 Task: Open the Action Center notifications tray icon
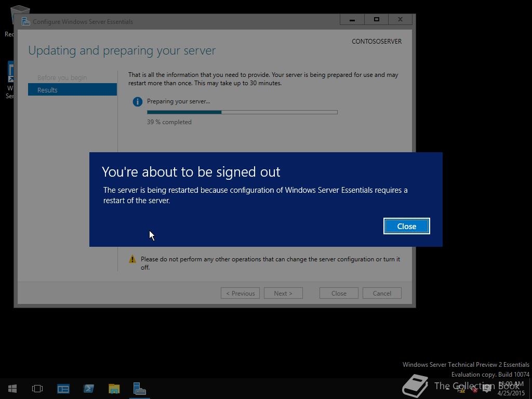(x=487, y=389)
